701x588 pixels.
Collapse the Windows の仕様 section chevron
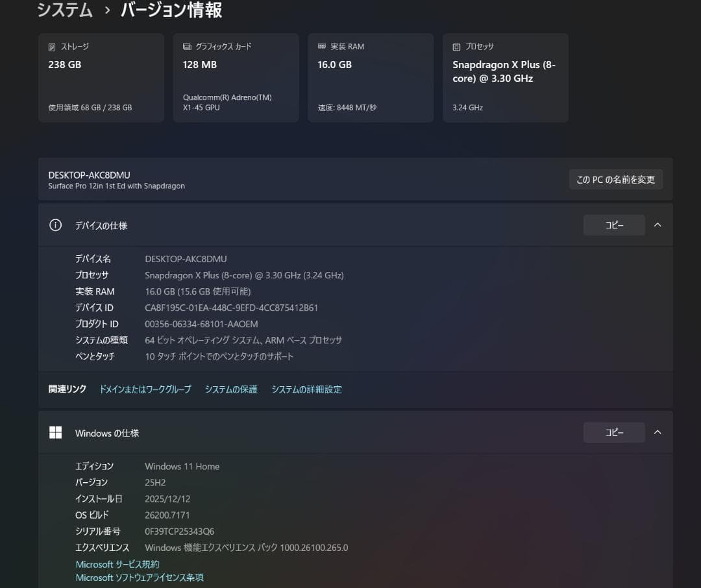tap(658, 432)
